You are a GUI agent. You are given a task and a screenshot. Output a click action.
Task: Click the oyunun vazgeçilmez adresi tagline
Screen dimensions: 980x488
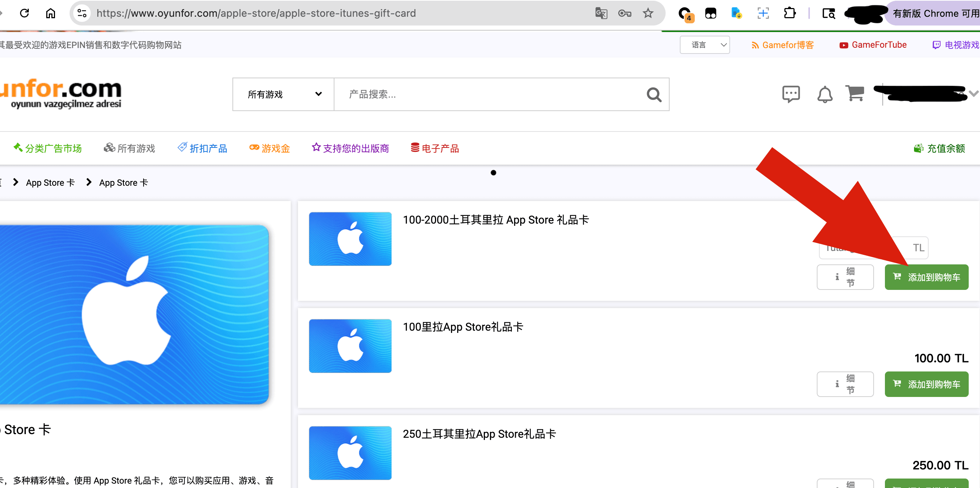point(66,104)
